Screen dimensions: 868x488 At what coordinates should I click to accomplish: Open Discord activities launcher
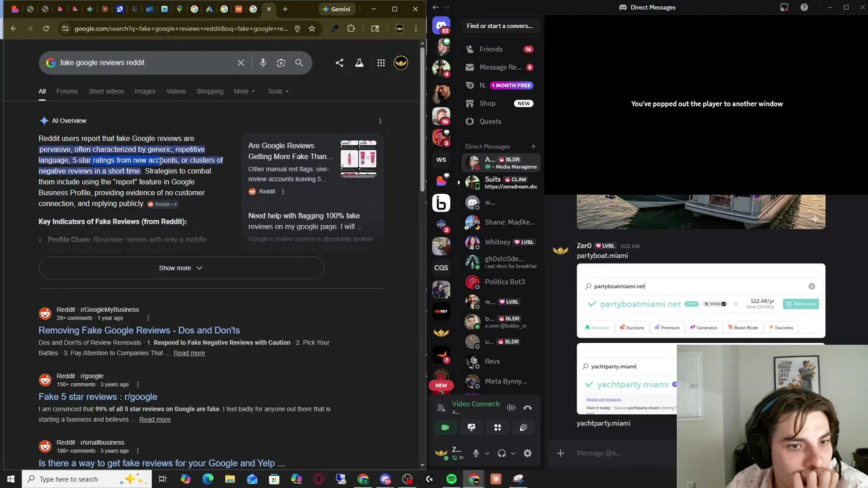(x=497, y=428)
